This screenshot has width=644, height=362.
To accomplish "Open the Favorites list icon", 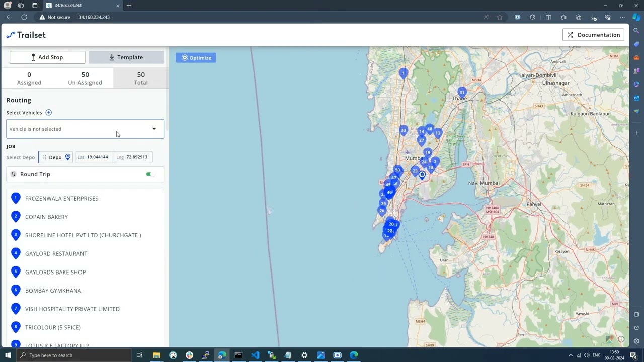I will click(x=563, y=17).
